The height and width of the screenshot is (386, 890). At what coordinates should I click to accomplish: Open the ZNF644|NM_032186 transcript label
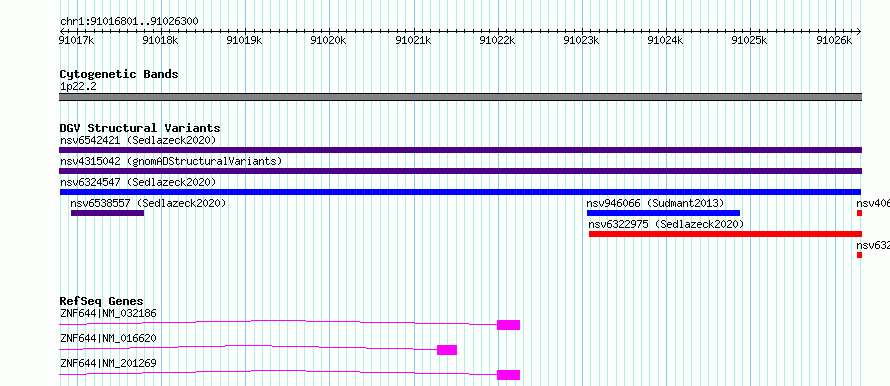(x=108, y=313)
